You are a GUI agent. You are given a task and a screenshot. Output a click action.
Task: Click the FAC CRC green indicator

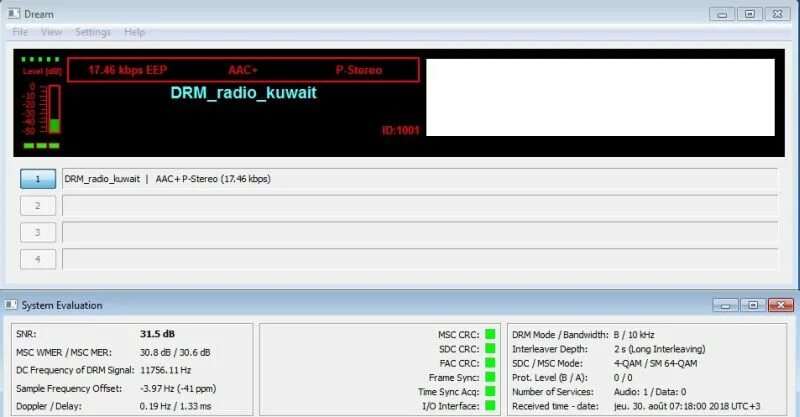tap(490, 363)
